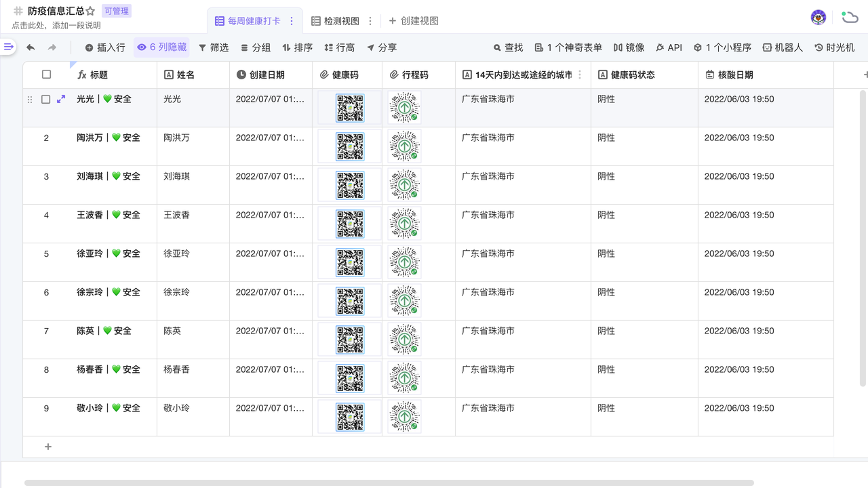Open the 时光机 time machine
Viewport: 868px width, 488px height.
tap(834, 47)
